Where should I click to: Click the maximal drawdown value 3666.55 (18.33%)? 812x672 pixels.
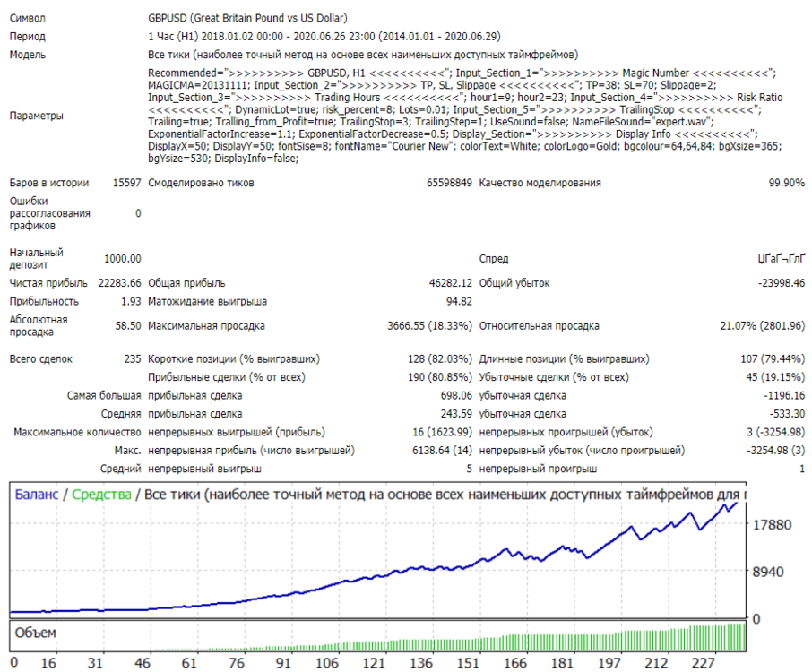[x=430, y=325]
